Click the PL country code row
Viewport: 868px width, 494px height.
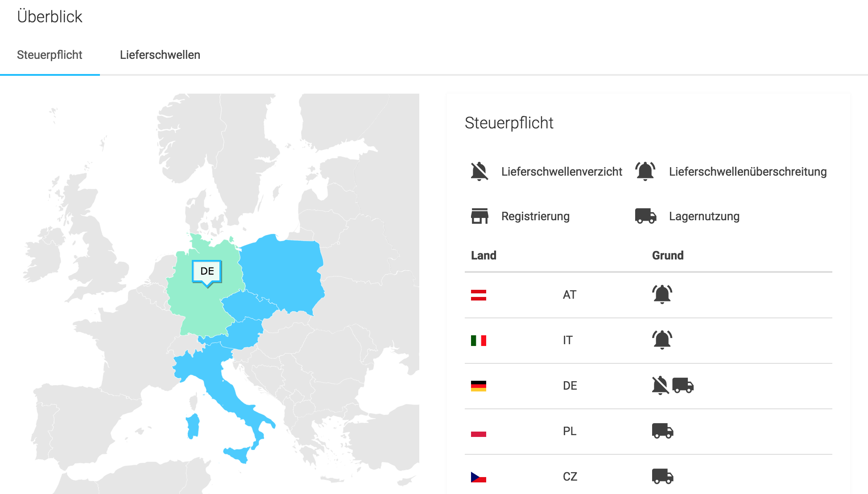(x=649, y=431)
